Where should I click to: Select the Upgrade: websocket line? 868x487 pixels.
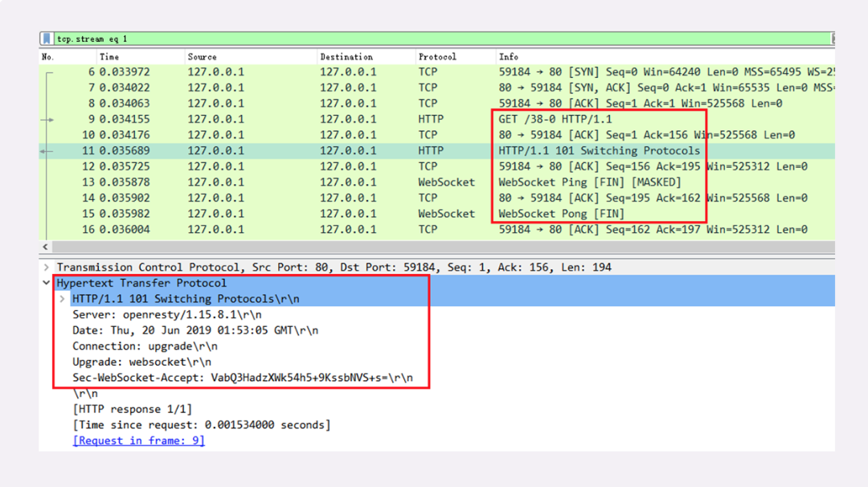point(141,362)
